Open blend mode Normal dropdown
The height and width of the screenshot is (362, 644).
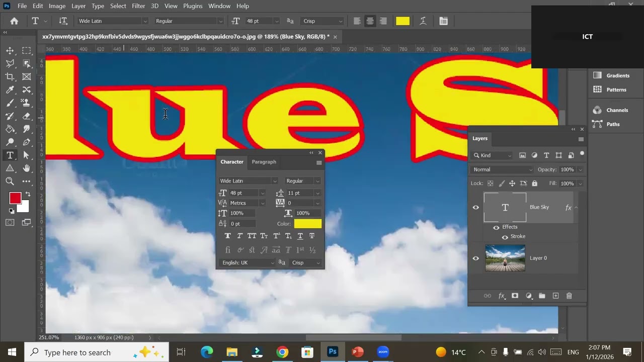(502, 169)
